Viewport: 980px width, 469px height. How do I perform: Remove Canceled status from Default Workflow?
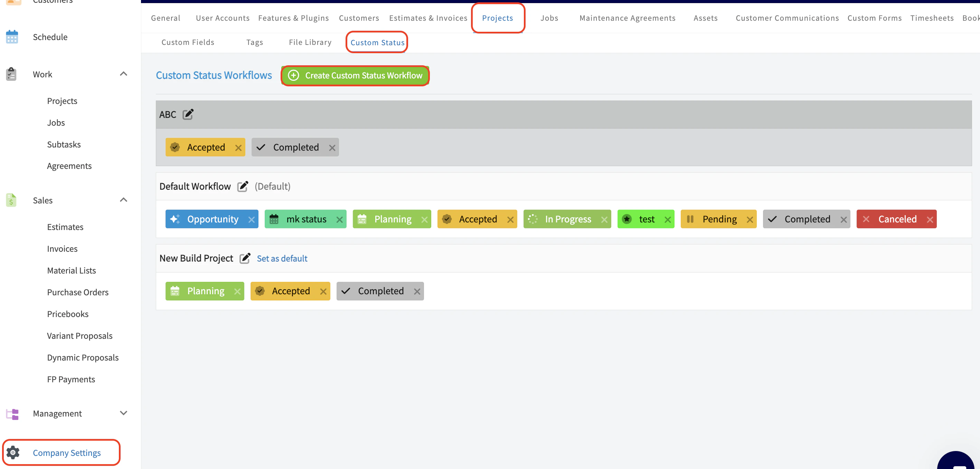[x=930, y=219]
